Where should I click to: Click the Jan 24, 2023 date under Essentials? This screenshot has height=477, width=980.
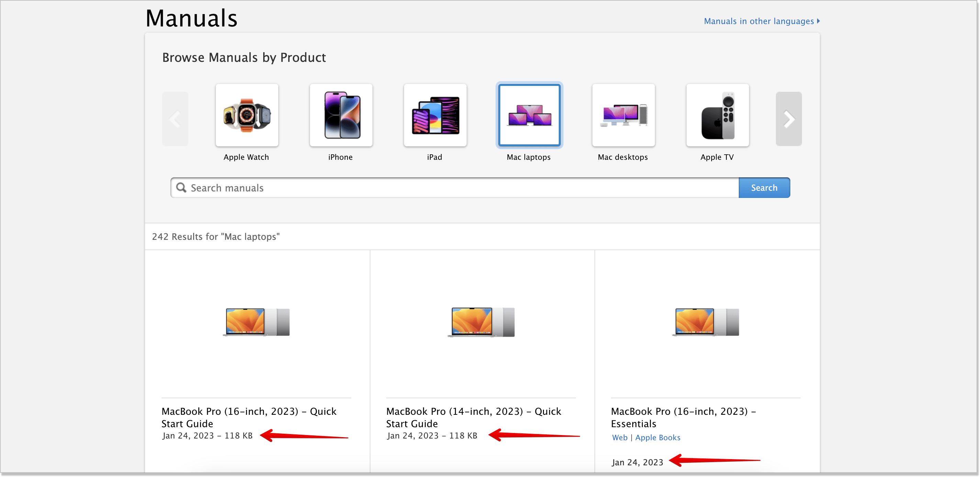[637, 462]
